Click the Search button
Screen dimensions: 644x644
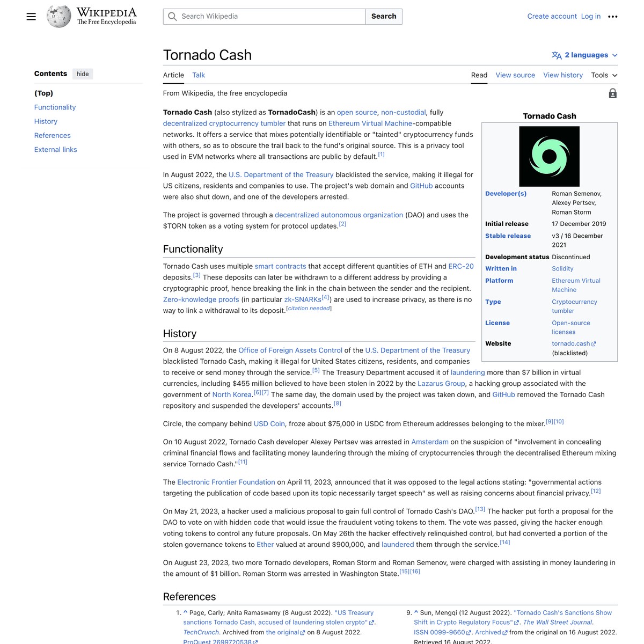point(383,17)
